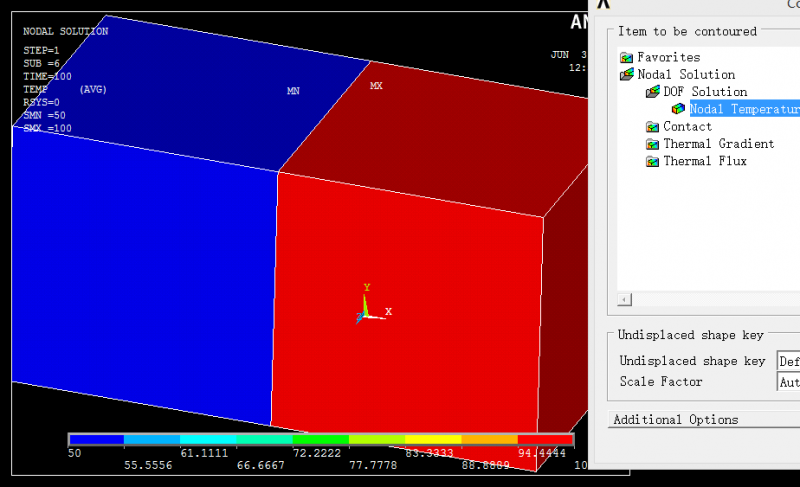The image size is (800, 487).
Task: Click the Thermal Flux folder icon
Action: coord(652,161)
